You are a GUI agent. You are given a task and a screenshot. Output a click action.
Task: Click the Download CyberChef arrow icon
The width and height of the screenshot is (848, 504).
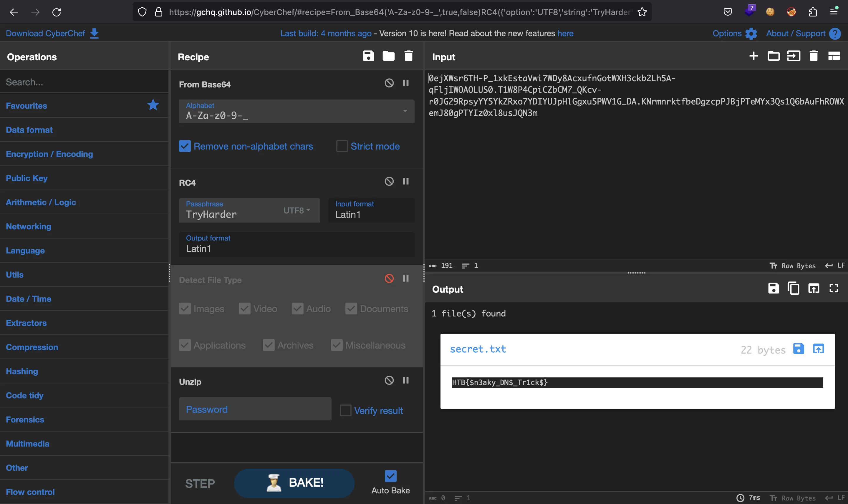[x=95, y=33]
